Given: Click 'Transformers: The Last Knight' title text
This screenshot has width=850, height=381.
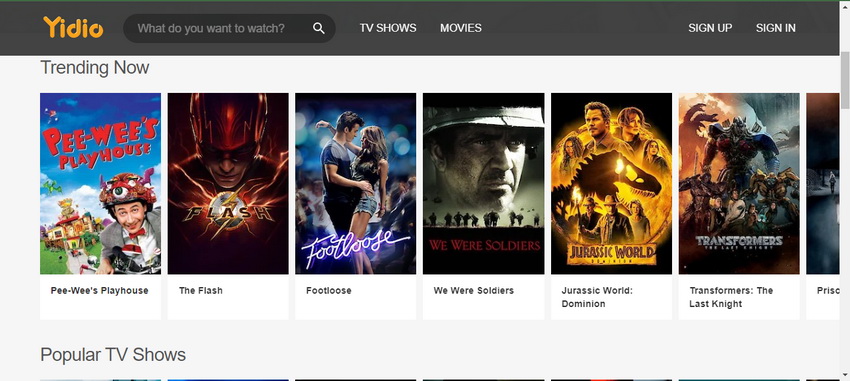Looking at the screenshot, I should [731, 297].
